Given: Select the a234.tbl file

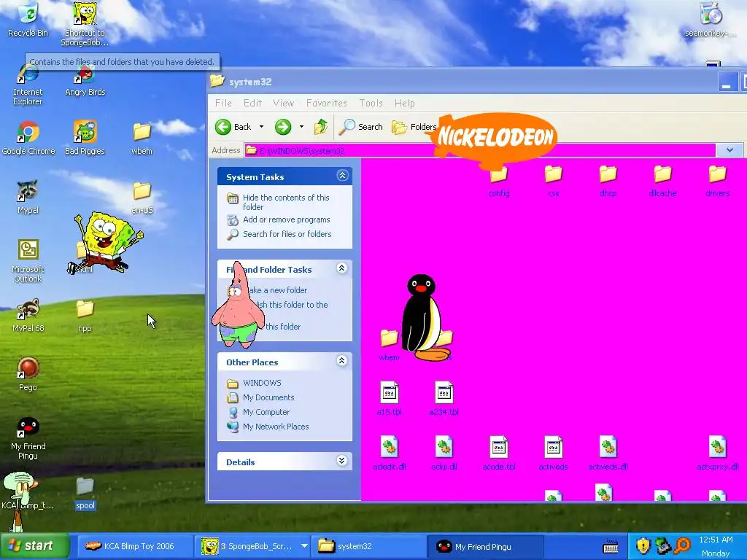Looking at the screenshot, I should pyautogui.click(x=444, y=399).
